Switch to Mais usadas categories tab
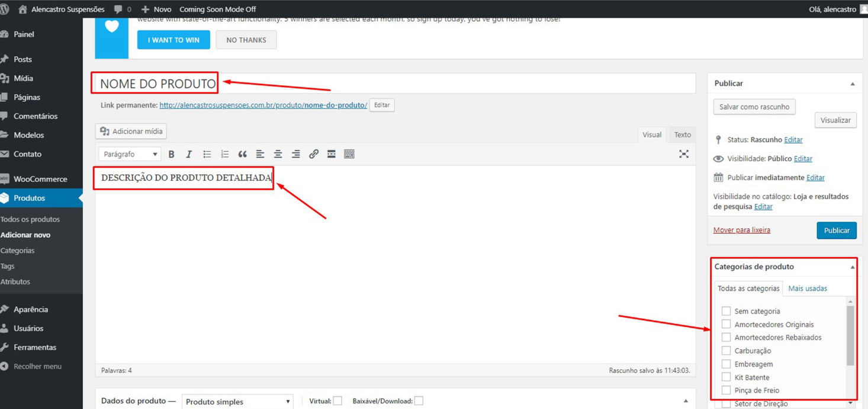This screenshot has height=409, width=868. click(x=808, y=289)
